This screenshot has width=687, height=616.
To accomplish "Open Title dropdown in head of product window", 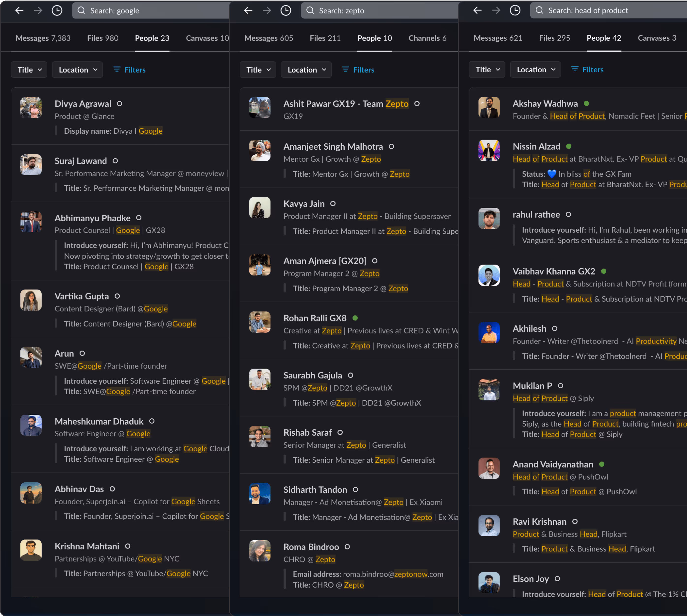I will tap(487, 69).
